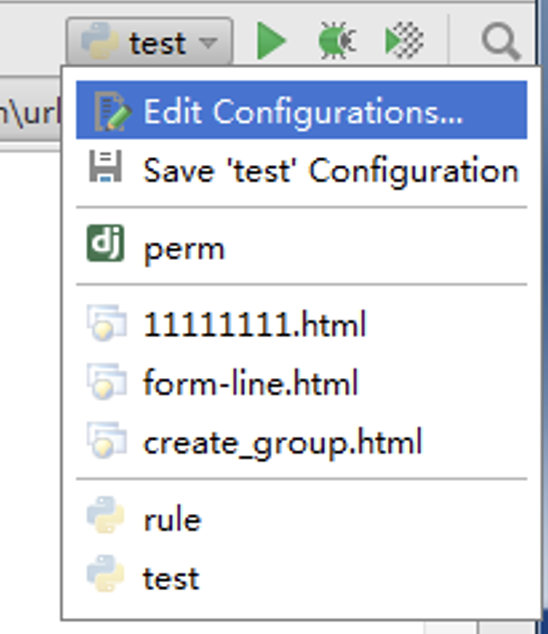Click the partially hidden url editor tab

pos(30,109)
